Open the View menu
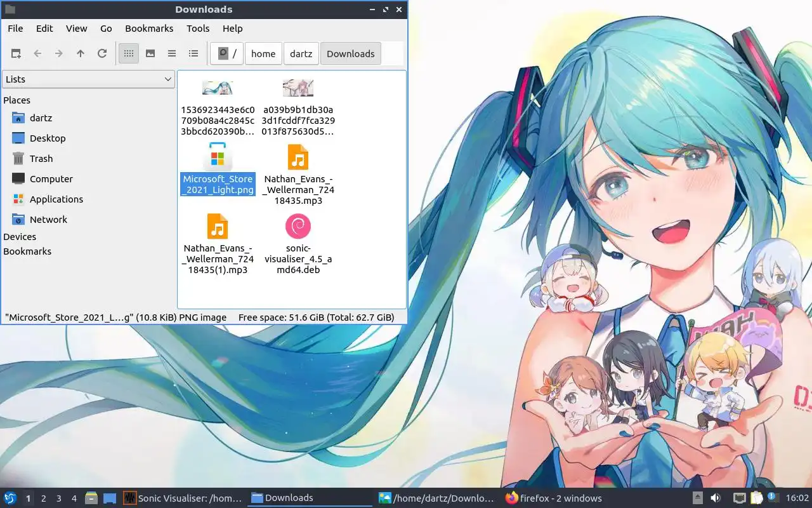 coord(77,29)
